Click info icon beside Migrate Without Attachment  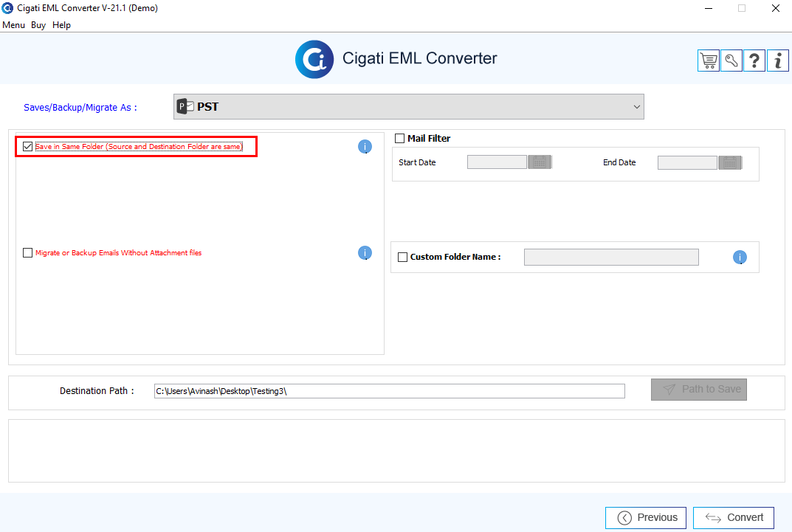[x=365, y=252]
